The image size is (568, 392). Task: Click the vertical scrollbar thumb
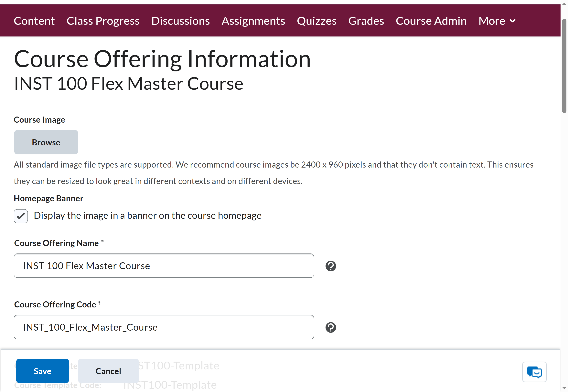pos(564,66)
